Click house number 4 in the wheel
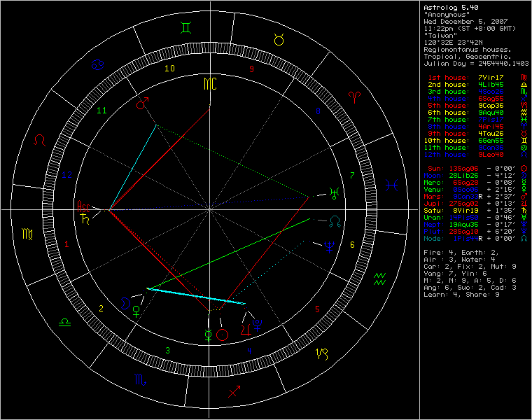The image size is (532, 420). 249,351
